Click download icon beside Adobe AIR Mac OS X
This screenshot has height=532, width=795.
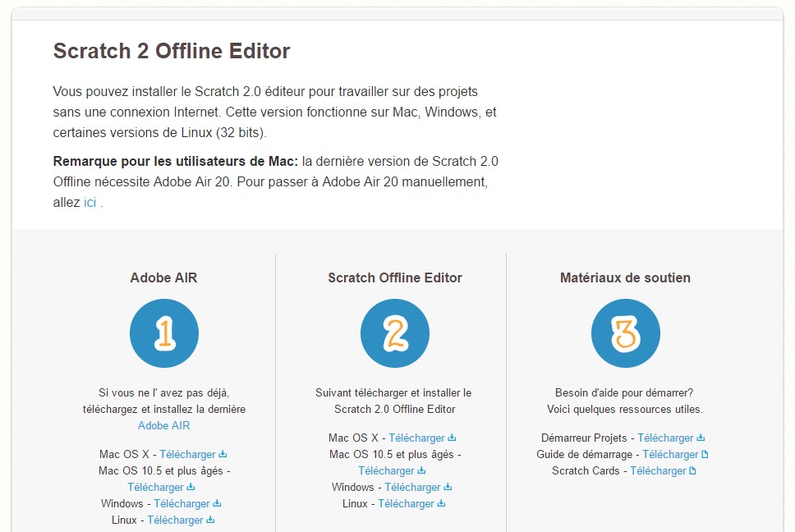point(223,454)
